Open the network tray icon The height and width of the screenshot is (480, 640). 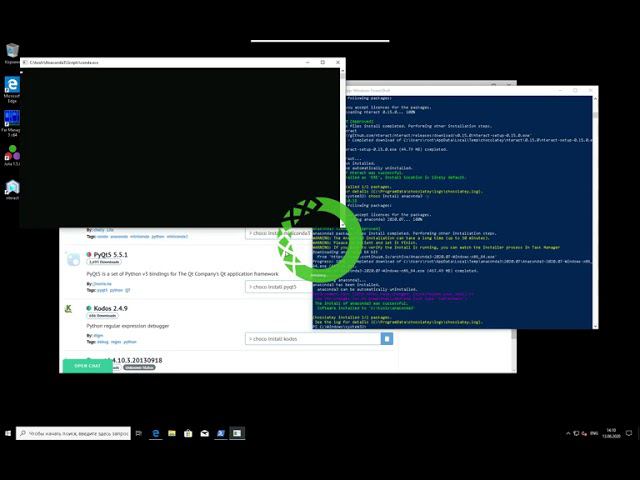coord(576,433)
